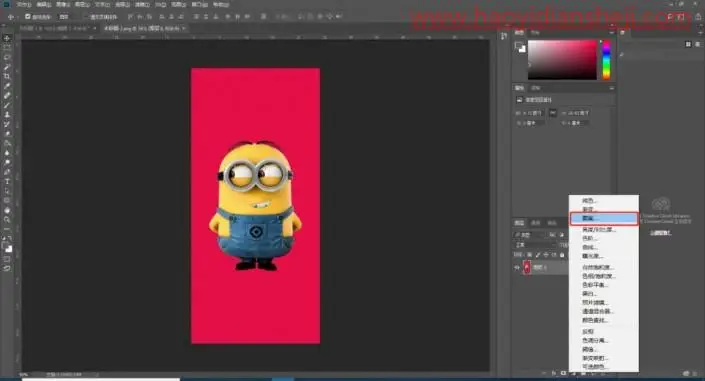Open the Color panel flyout menu
This screenshot has height=381, width=705.
coord(611,33)
